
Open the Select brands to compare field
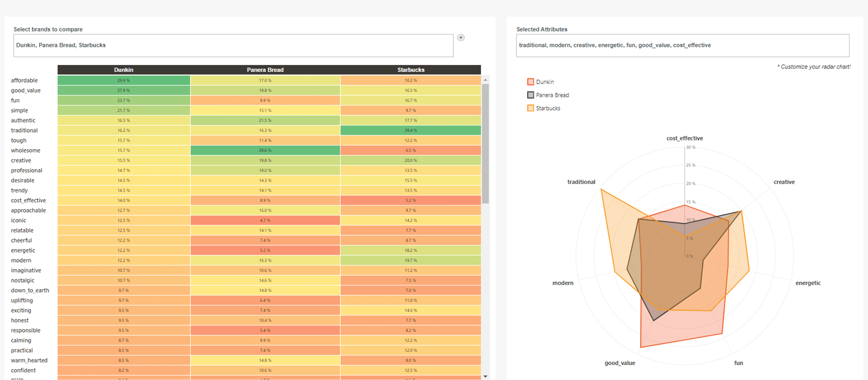point(233,45)
